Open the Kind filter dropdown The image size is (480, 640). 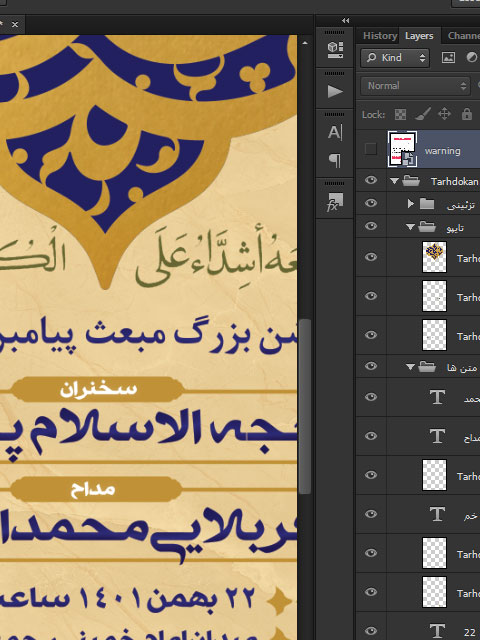click(395, 58)
